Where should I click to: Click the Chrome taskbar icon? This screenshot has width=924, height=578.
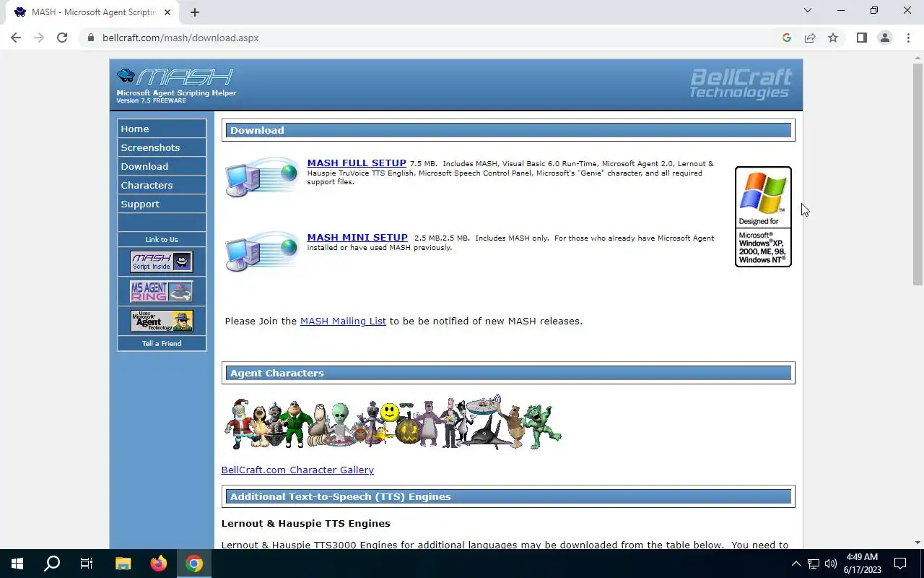tap(194, 564)
